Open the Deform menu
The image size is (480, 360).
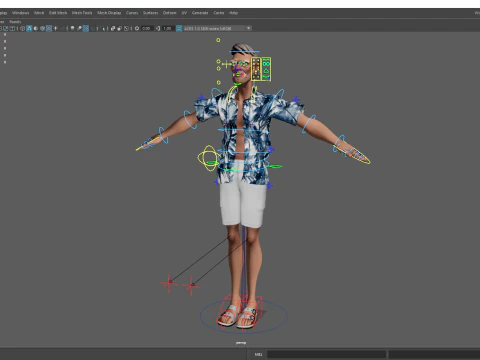pos(169,13)
